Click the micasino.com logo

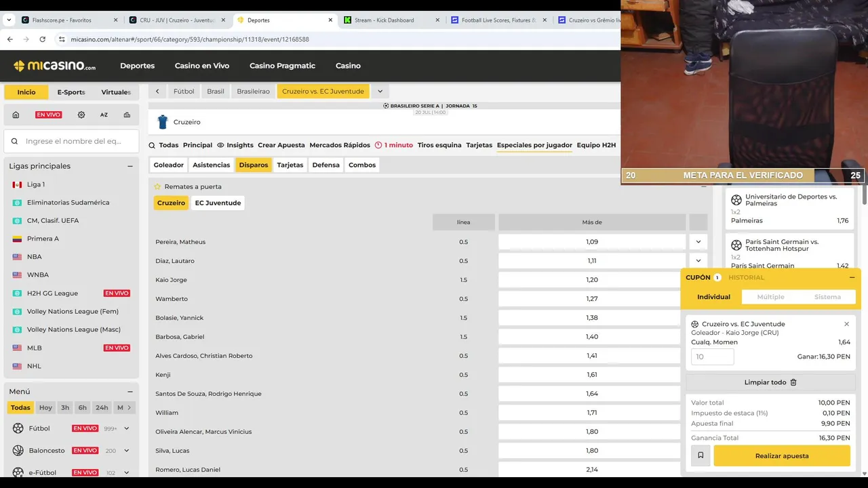pos(54,66)
